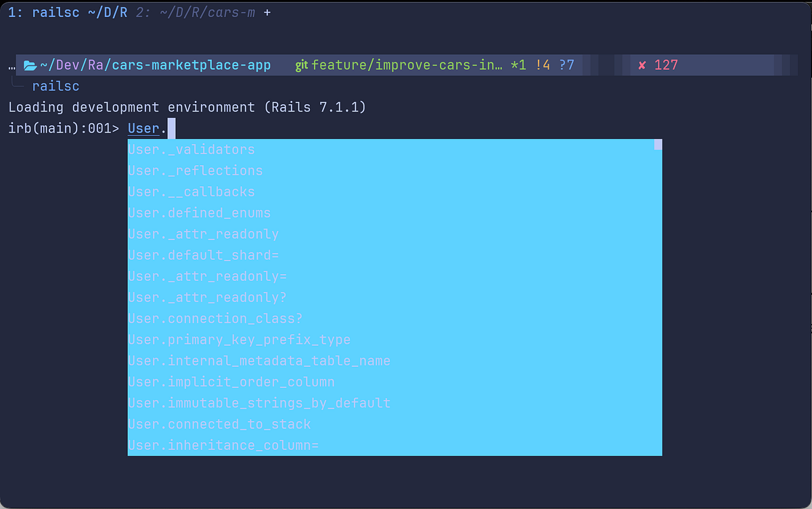Open a new tmux window with the plus
The width and height of the screenshot is (812, 509).
click(265, 12)
